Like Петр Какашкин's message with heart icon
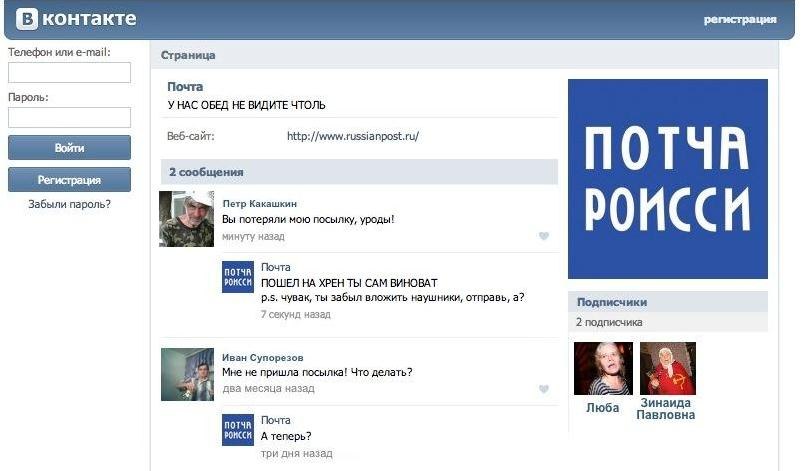Image resolution: width=802 pixels, height=471 pixels. click(544, 237)
